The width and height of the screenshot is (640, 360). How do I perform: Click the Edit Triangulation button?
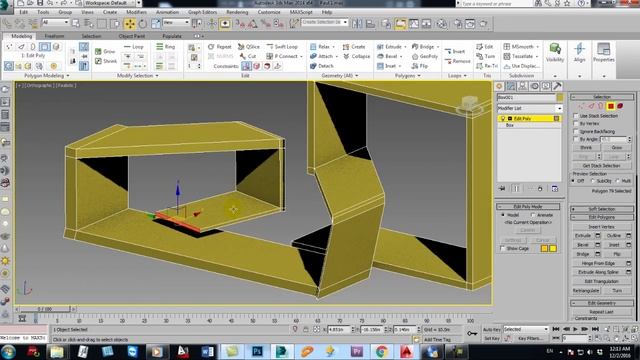point(602,281)
